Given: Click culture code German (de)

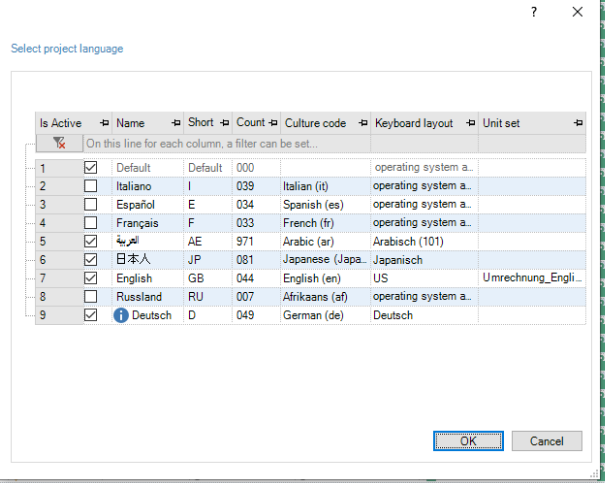Looking at the screenshot, I should (325, 315).
